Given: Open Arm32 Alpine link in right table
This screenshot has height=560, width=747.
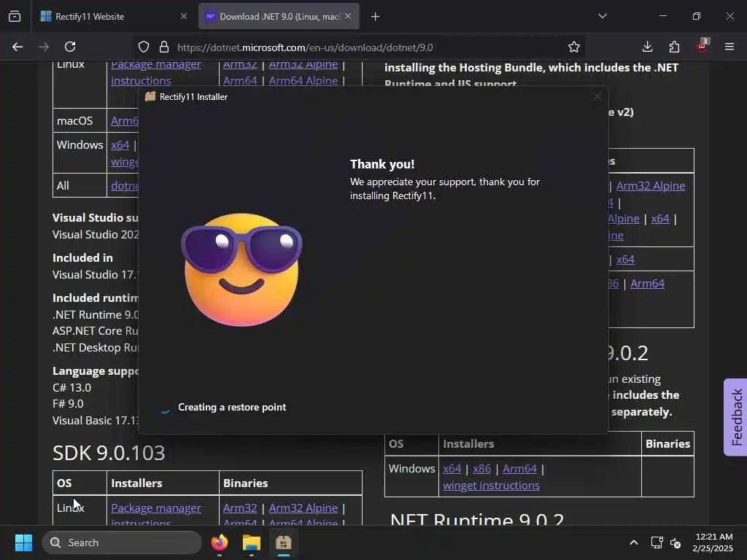Looking at the screenshot, I should click(650, 186).
